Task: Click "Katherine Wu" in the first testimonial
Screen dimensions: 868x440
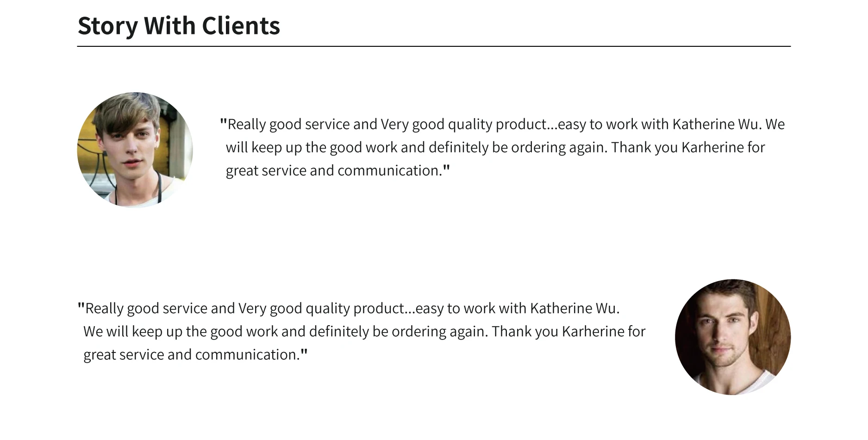Action: click(x=716, y=124)
